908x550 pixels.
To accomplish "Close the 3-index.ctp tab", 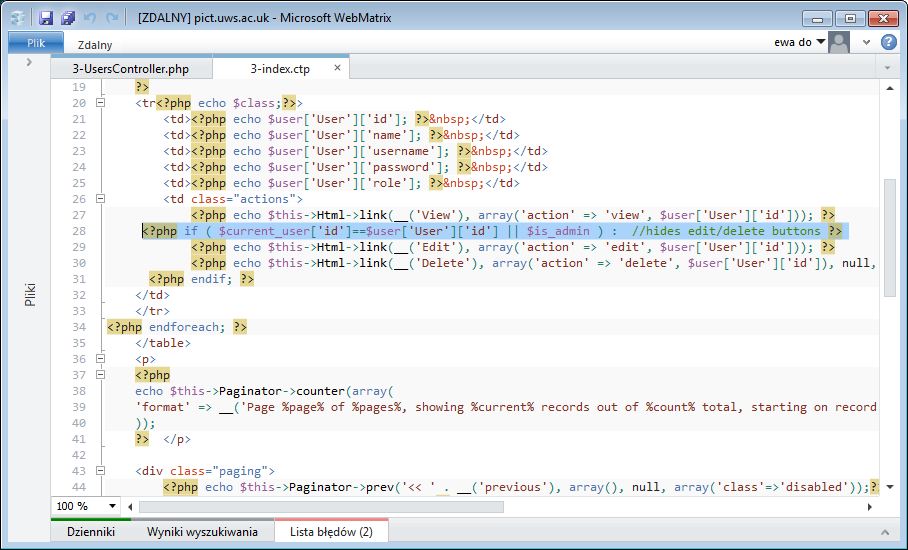I will coord(338,68).
